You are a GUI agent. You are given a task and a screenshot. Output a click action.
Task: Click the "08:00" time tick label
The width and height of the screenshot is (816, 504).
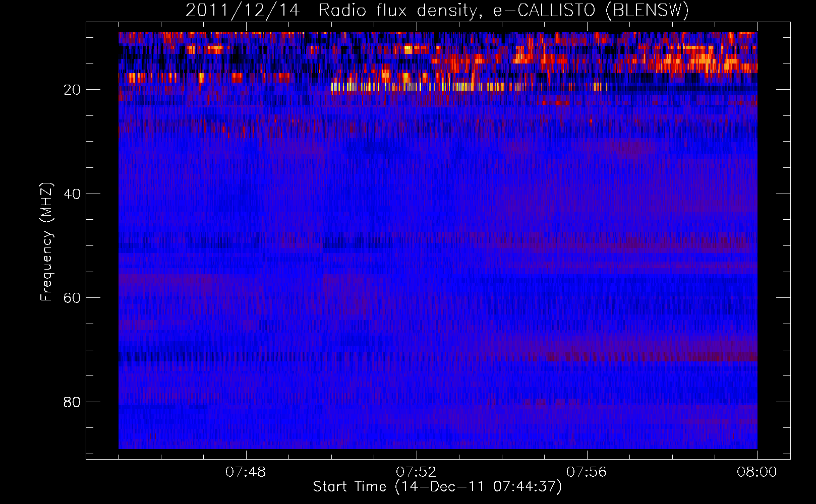[757, 472]
